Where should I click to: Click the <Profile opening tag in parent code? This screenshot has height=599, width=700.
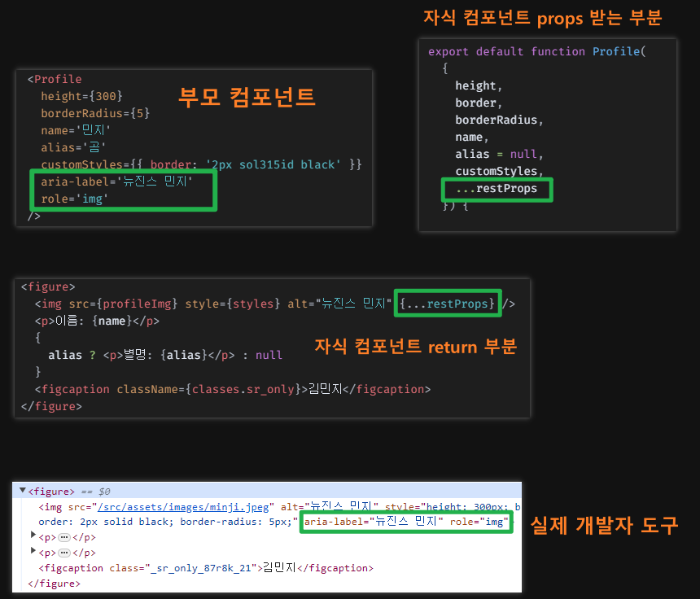pyautogui.click(x=55, y=79)
